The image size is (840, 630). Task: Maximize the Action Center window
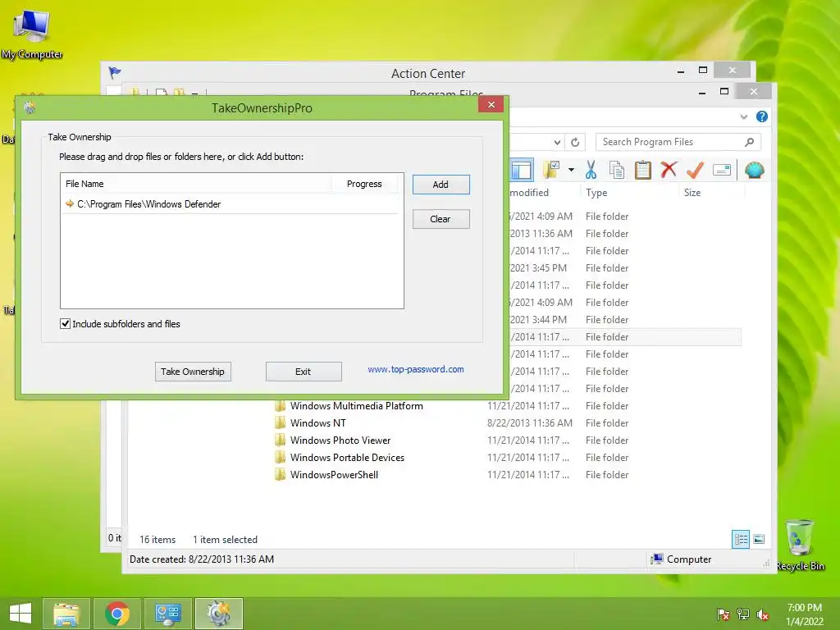click(x=703, y=71)
